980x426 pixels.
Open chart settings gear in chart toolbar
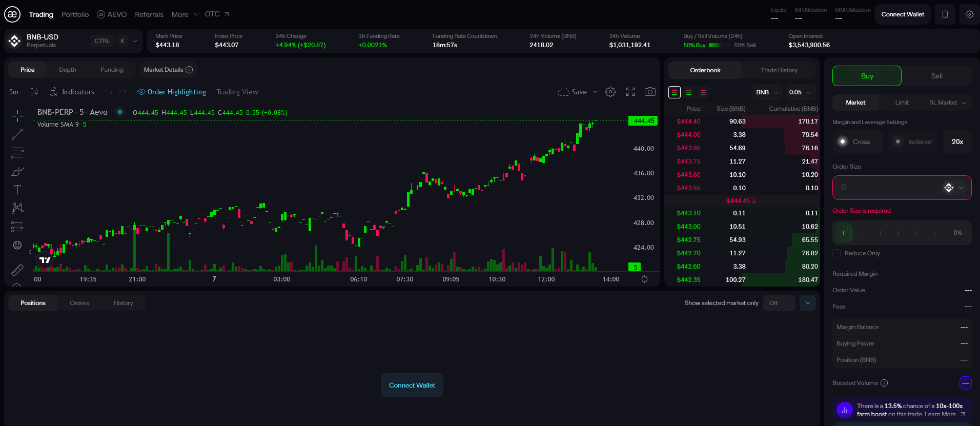610,92
